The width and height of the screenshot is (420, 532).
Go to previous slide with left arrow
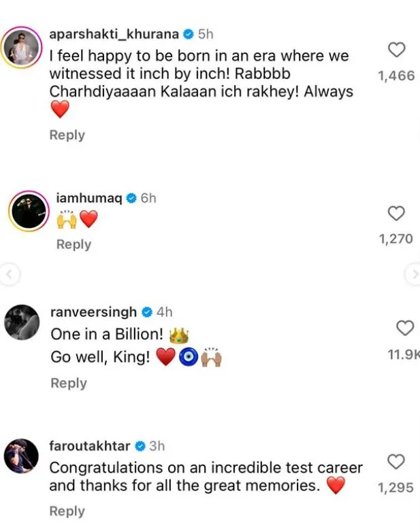[8, 274]
